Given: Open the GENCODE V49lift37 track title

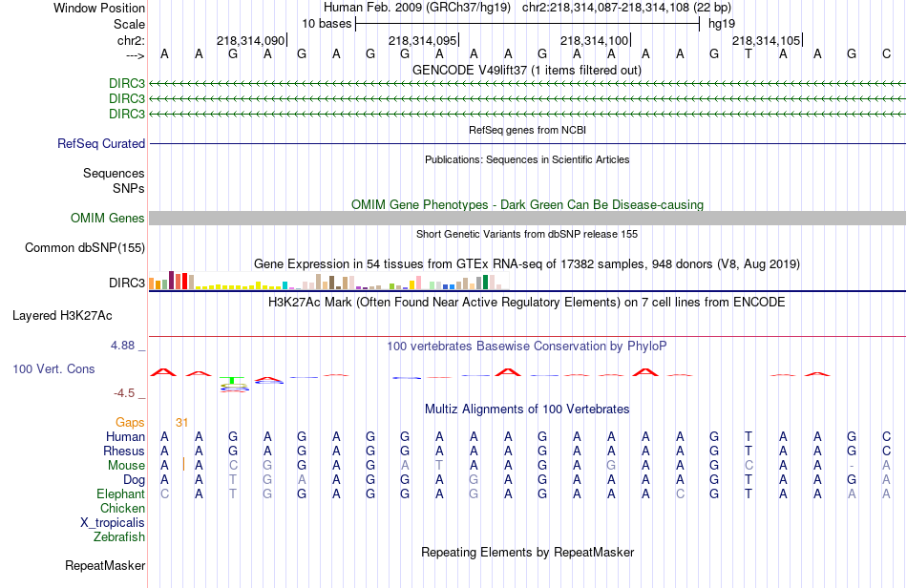Looking at the screenshot, I should pyautogui.click(x=527, y=70).
